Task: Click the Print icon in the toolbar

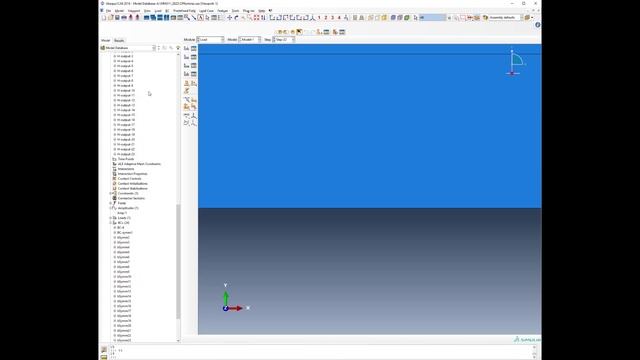Action: click(124, 18)
